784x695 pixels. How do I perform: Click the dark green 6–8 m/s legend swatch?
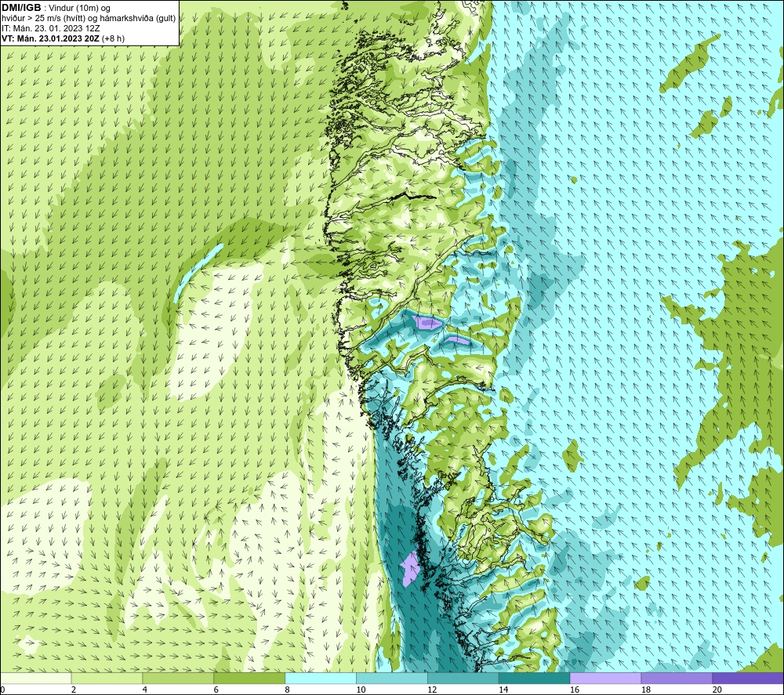[249, 679]
